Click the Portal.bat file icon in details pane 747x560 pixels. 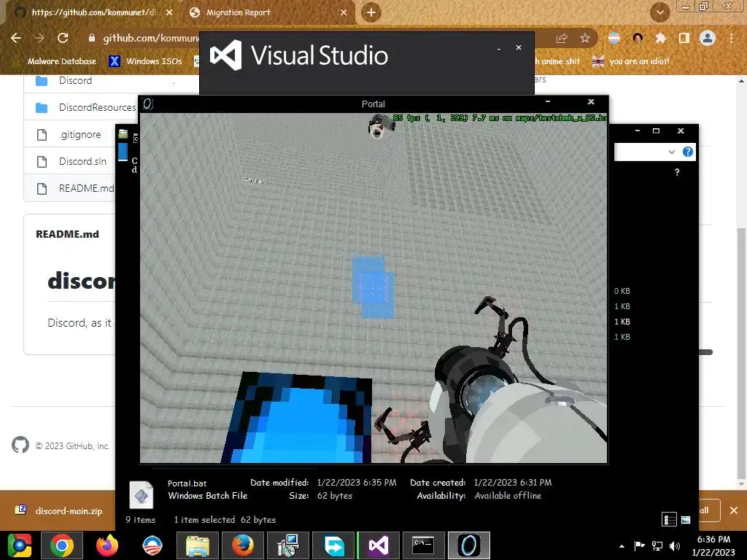tap(141, 495)
